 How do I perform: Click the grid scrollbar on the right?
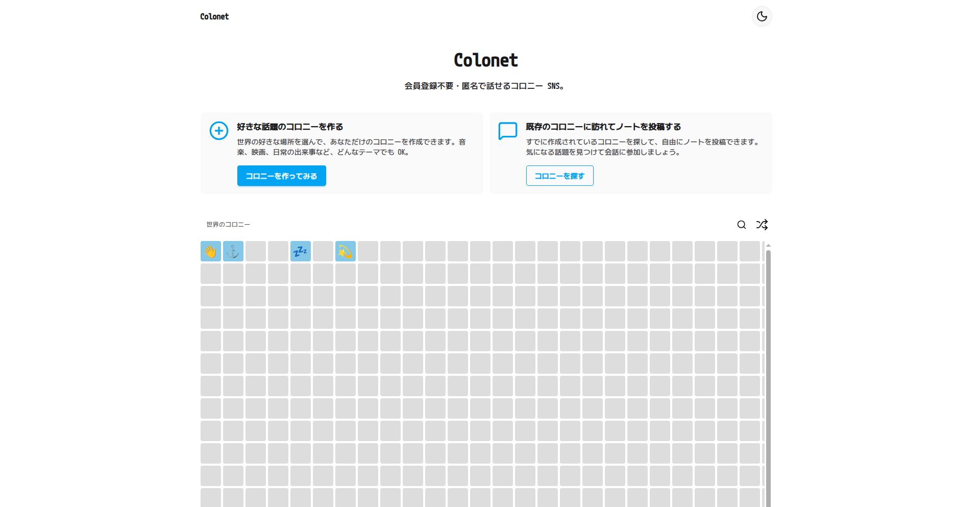(x=768, y=357)
